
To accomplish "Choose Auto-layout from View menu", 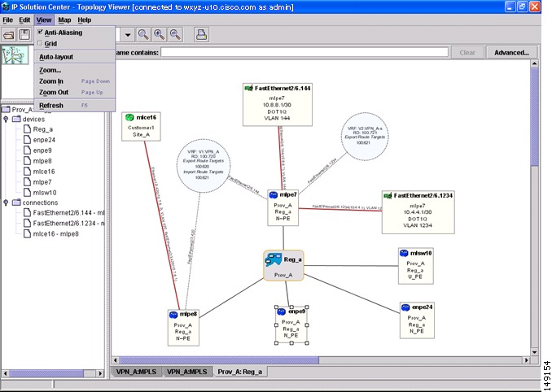I will point(75,57).
